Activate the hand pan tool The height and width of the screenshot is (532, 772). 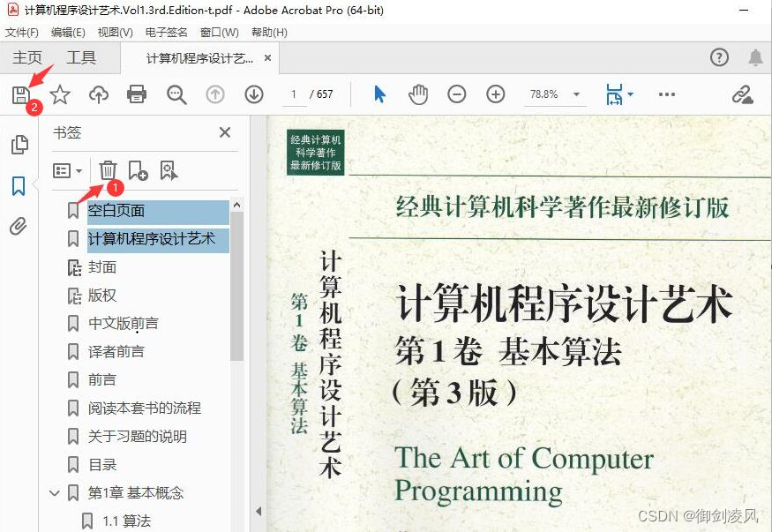[418, 94]
